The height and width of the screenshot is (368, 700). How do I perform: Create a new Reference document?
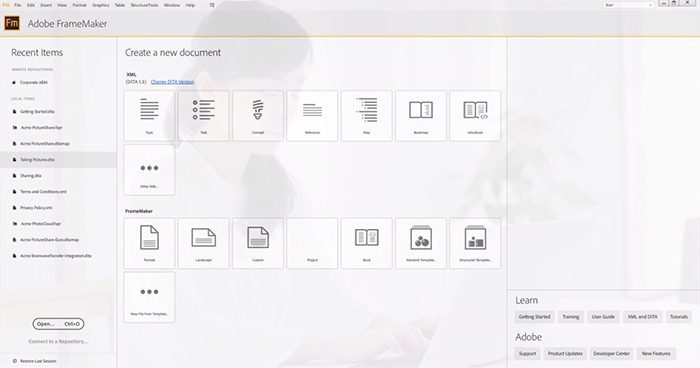pyautogui.click(x=312, y=116)
